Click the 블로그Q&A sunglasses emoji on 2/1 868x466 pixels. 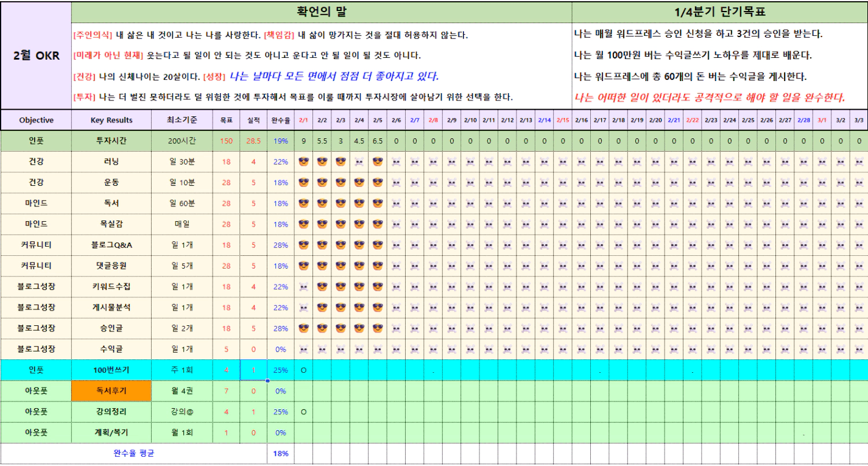[x=304, y=245]
